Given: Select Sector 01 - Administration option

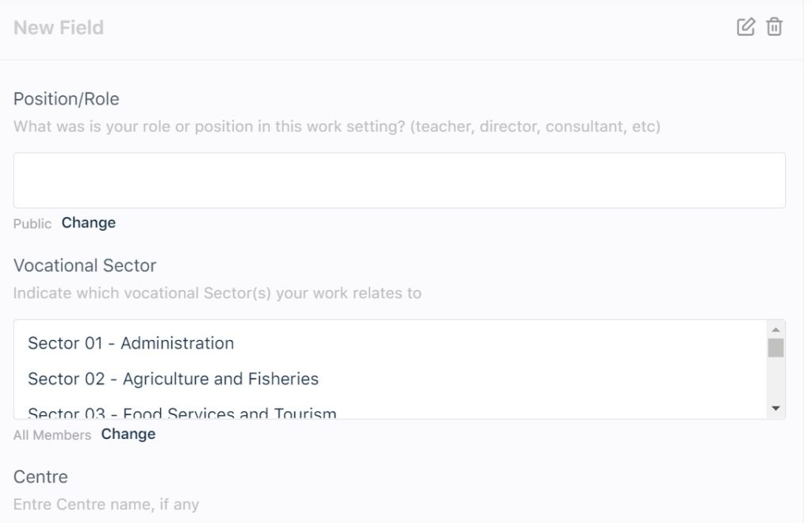Looking at the screenshot, I should pyautogui.click(x=131, y=343).
